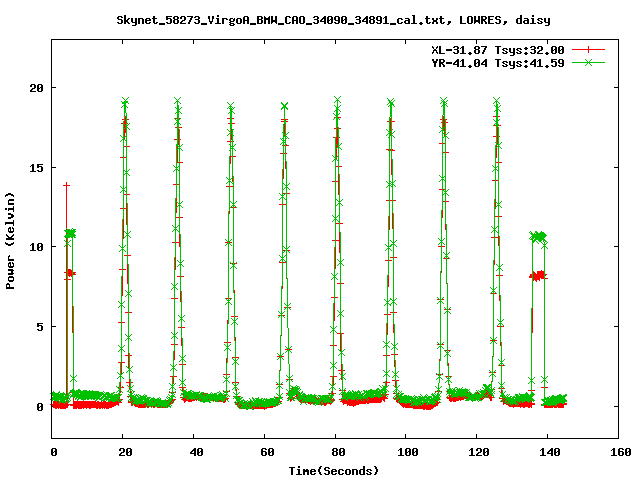The height and width of the screenshot is (480, 640).
Task: Click the Time(Seconds) x-axis label
Action: (333, 471)
